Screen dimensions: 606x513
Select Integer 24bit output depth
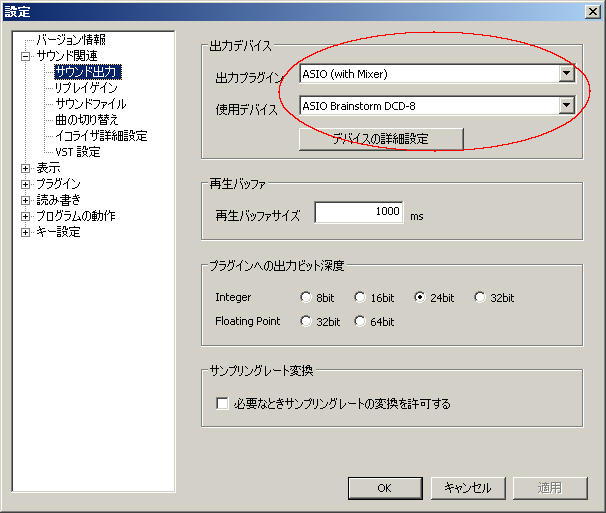420,297
